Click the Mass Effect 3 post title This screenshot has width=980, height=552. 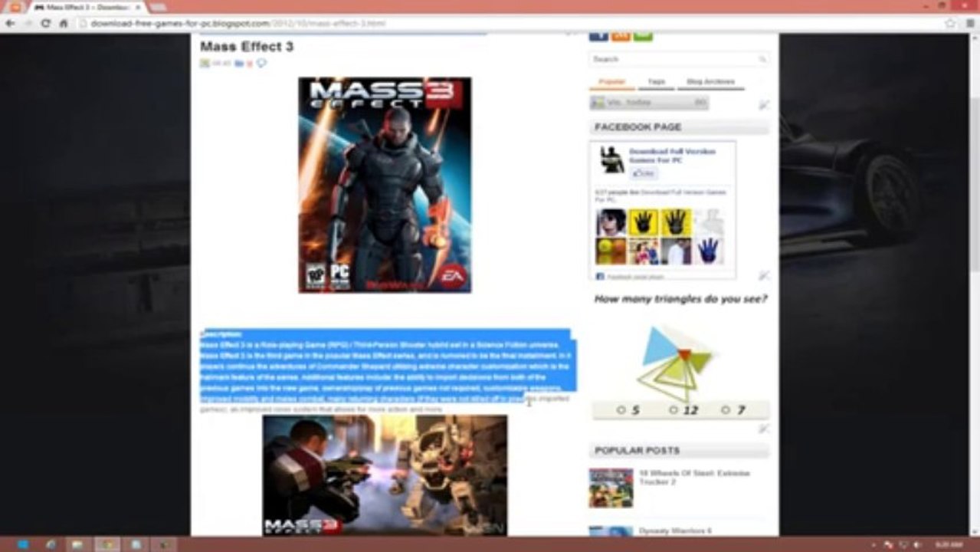click(247, 47)
